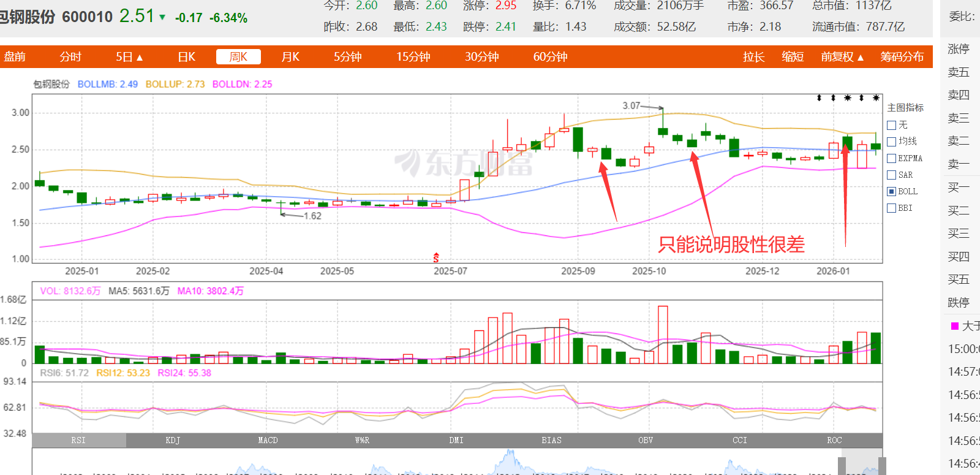Click the 流通市值 787.7亿 value
The width and height of the screenshot is (980, 475).
859,27
